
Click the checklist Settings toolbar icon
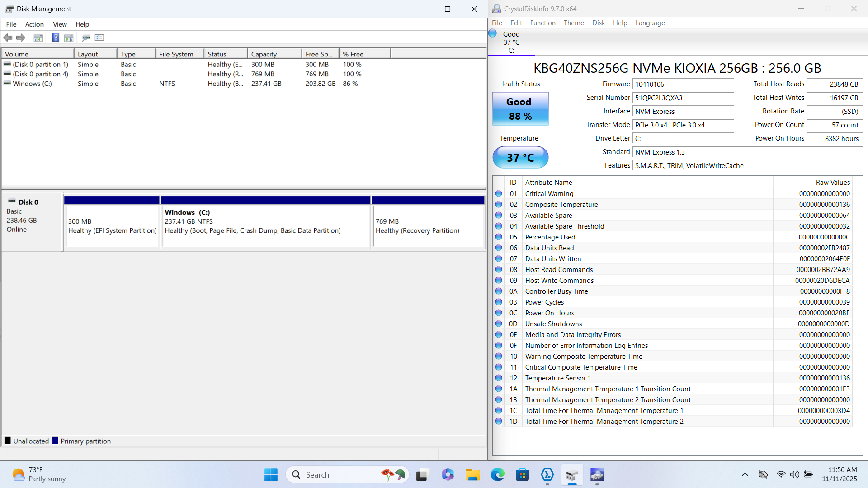coord(99,38)
